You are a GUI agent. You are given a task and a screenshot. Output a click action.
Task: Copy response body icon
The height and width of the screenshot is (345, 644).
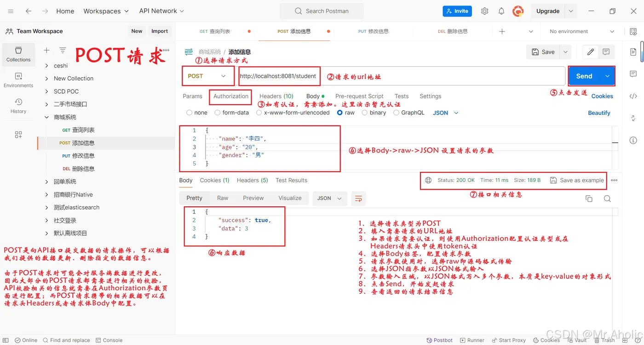pos(589,198)
